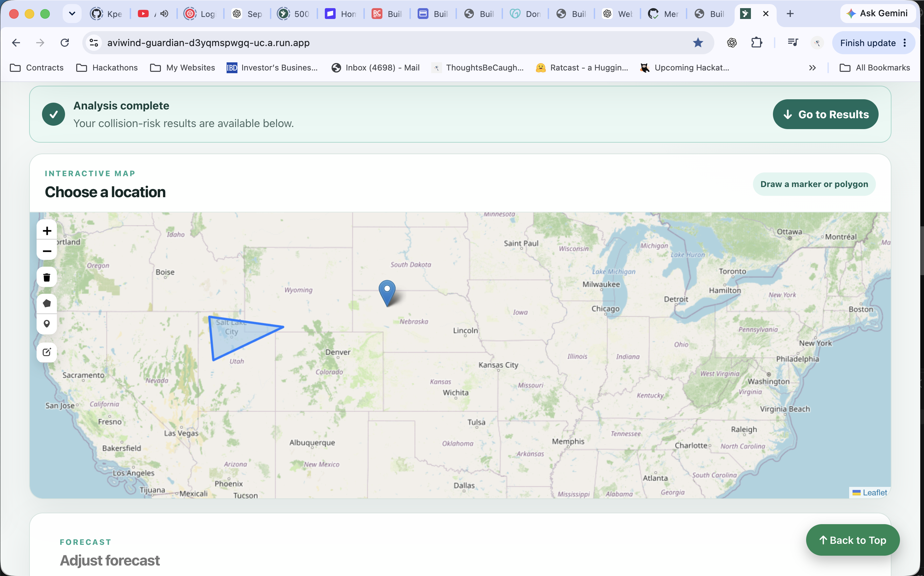The height and width of the screenshot is (576, 924).
Task: Open the Chrome profile avatar
Action: [817, 43]
